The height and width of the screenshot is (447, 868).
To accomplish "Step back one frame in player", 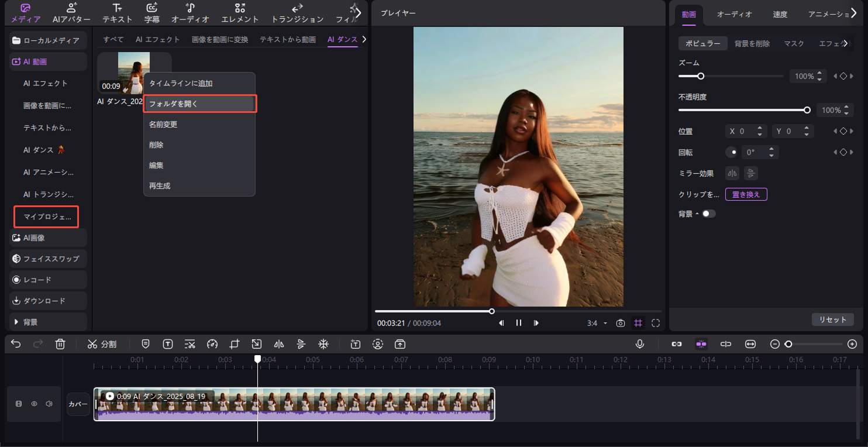I will point(501,323).
